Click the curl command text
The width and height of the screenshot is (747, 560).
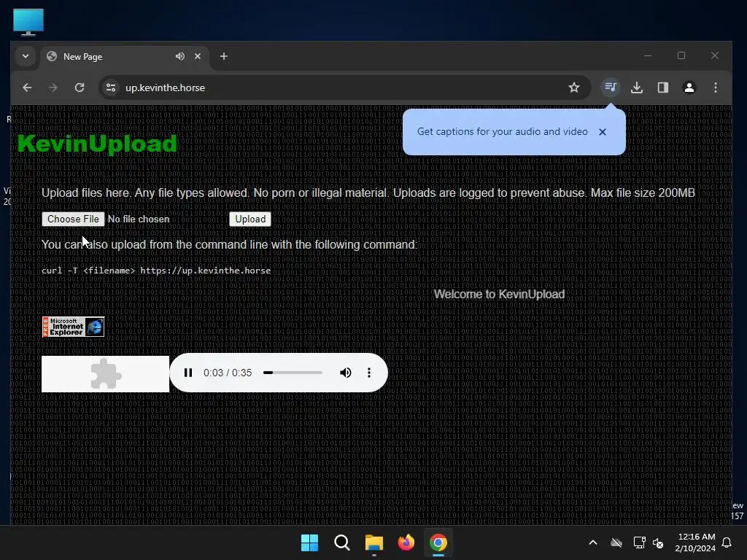[156, 271]
